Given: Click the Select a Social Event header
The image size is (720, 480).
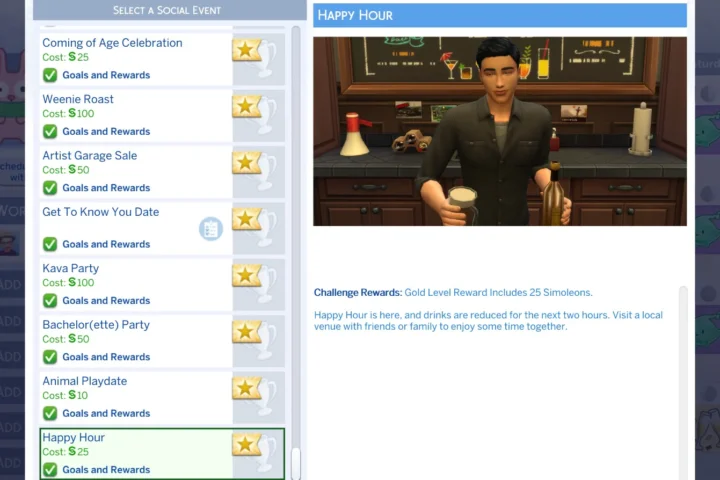Looking at the screenshot, I should (169, 10).
